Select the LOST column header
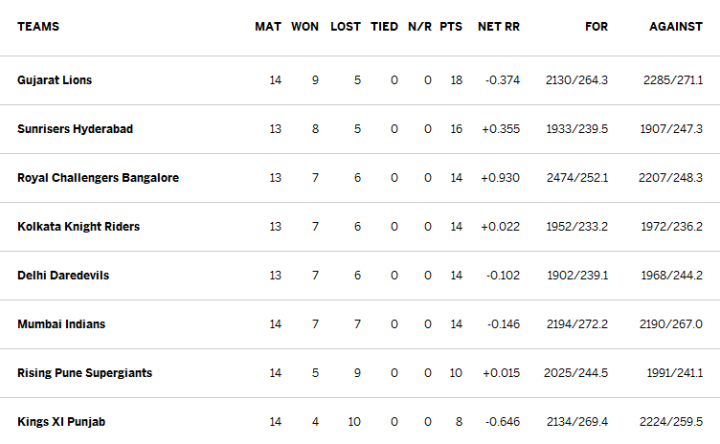Viewport: 720px width, 444px height. (x=346, y=27)
